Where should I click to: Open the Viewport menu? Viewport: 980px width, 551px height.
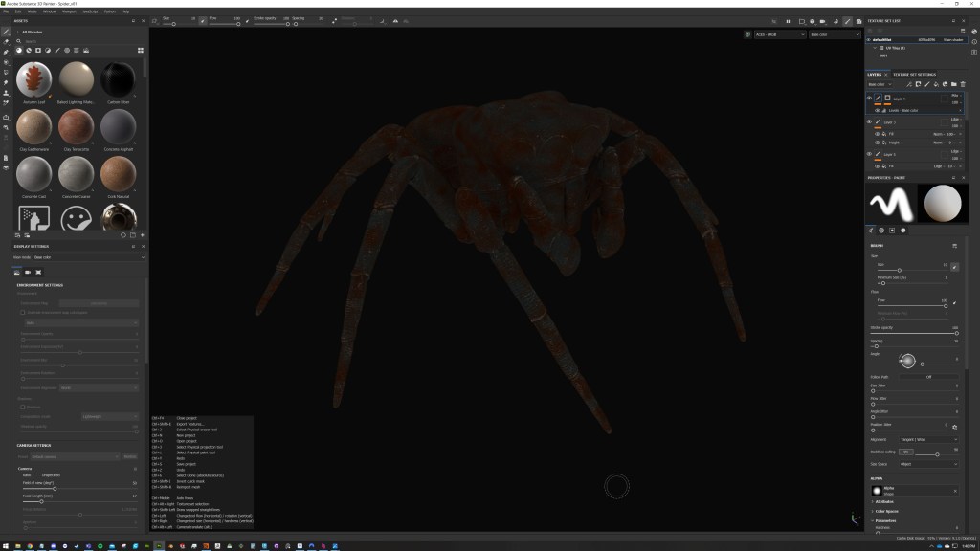69,11
